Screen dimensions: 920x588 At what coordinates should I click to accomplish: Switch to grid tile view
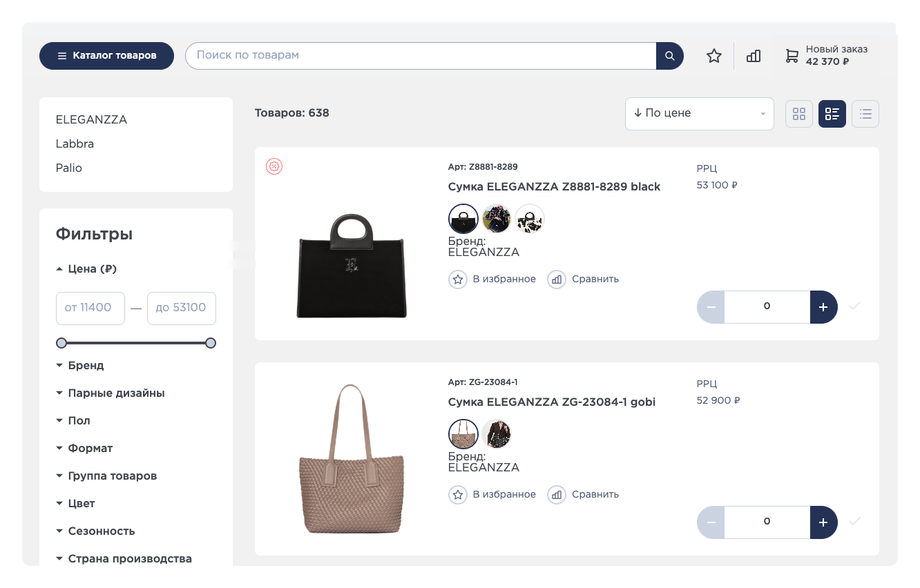[799, 114]
